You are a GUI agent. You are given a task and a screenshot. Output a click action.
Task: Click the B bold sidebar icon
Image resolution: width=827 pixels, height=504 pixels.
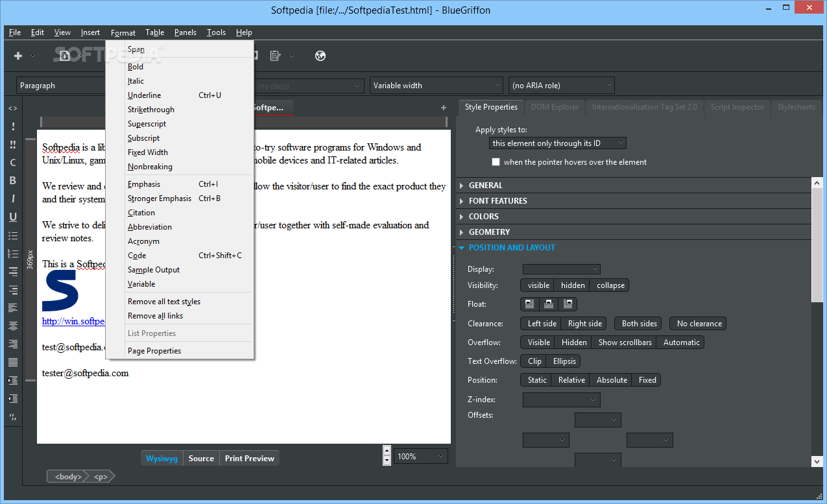coord(13,181)
